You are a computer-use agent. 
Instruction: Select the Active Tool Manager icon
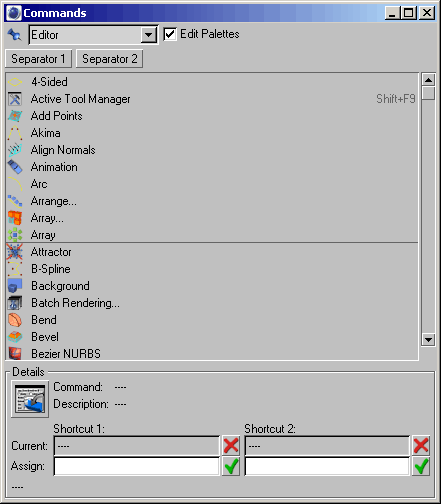tap(15, 99)
